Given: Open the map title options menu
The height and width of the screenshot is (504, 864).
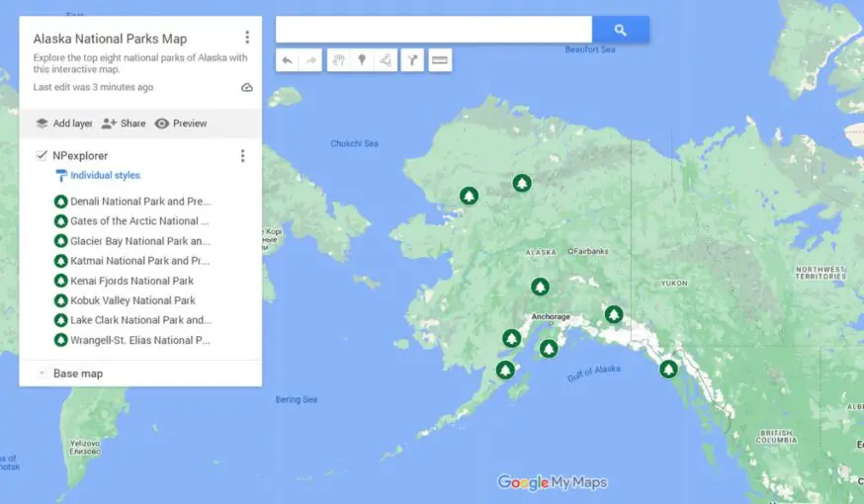Looking at the screenshot, I should pos(246,38).
